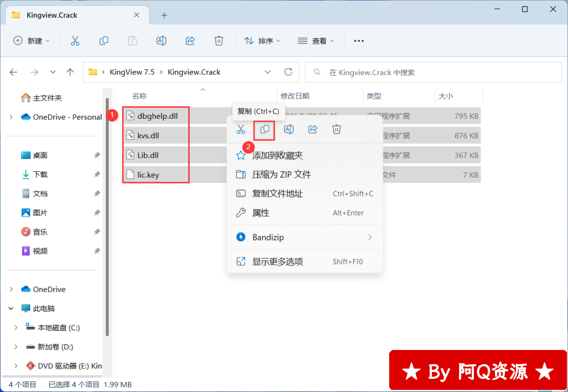Screen dimensions: 568x392
Task: Select the file dbghelp.dll
Action: tap(158, 116)
